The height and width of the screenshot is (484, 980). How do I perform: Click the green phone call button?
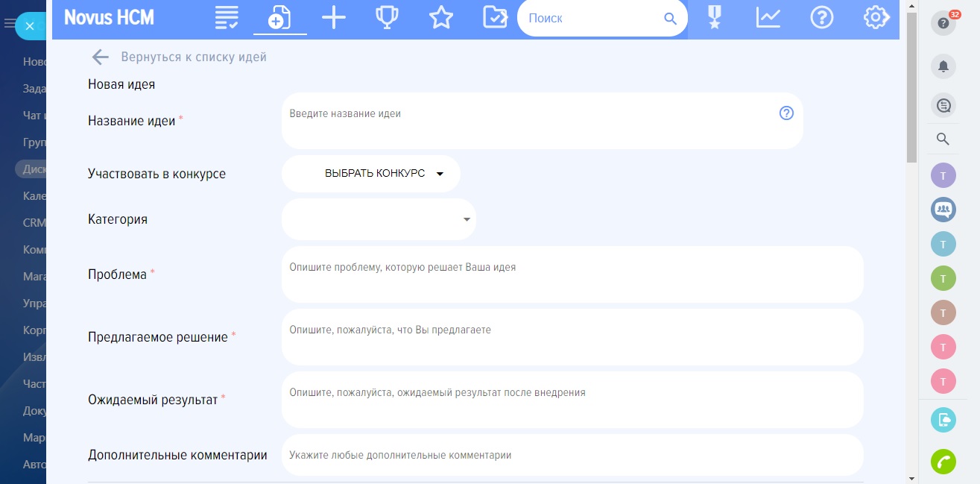tap(943, 462)
